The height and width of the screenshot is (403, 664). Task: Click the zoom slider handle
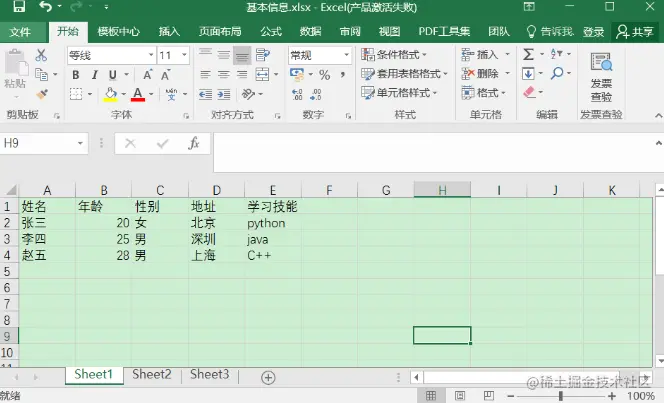[561, 396]
